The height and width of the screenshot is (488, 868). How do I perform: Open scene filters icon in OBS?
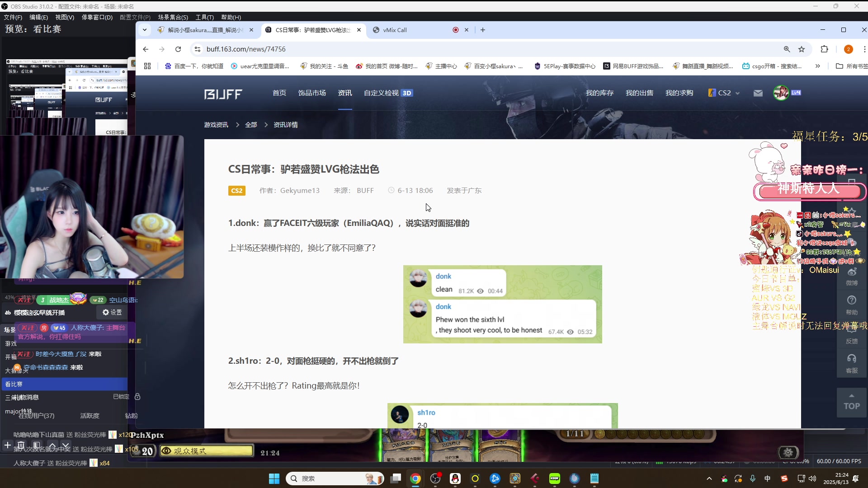(37, 446)
